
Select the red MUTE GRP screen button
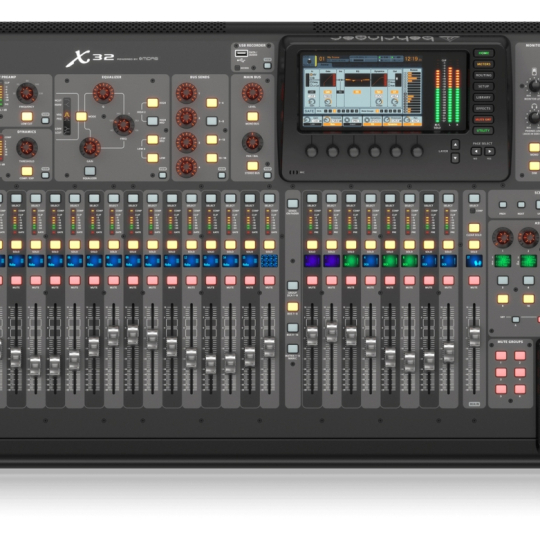484,120
